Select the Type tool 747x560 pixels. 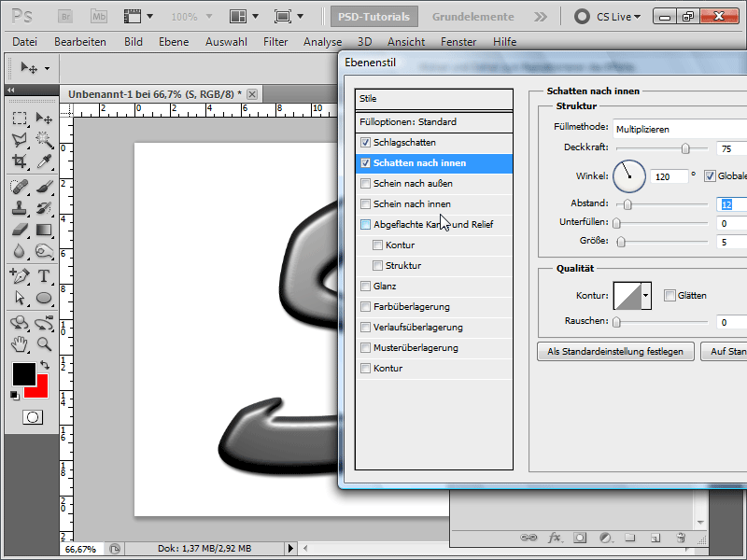click(44, 276)
